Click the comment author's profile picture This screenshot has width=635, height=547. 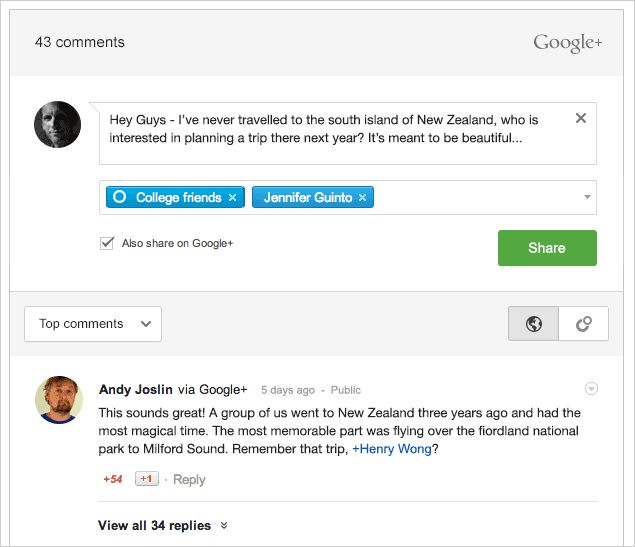click(x=57, y=125)
